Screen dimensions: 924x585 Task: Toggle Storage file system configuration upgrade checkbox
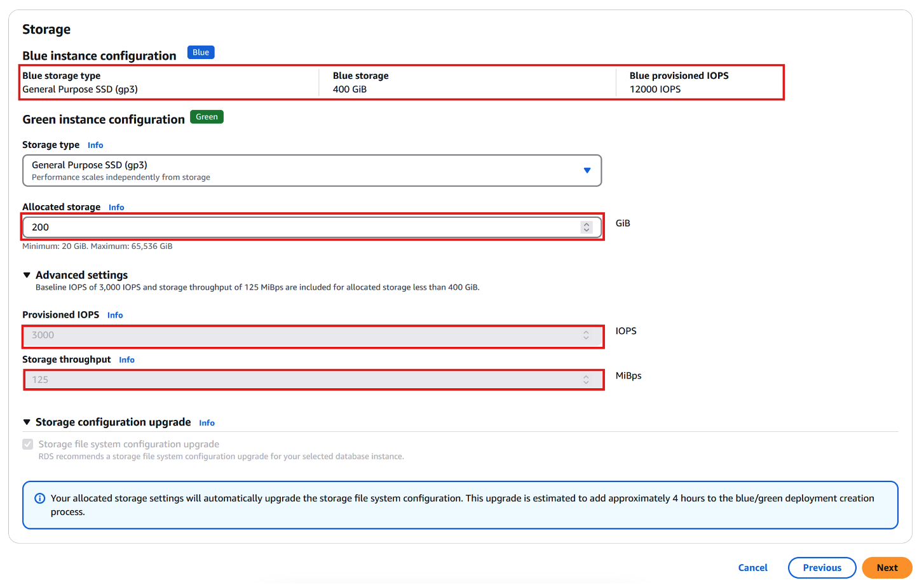click(x=28, y=445)
